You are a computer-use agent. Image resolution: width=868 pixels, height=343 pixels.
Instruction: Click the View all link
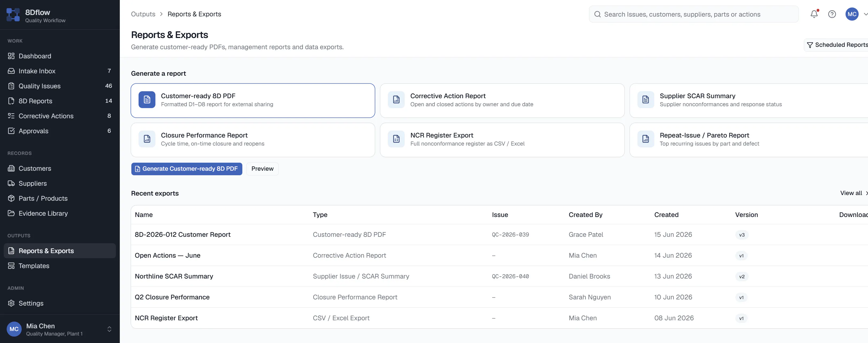[854, 193]
